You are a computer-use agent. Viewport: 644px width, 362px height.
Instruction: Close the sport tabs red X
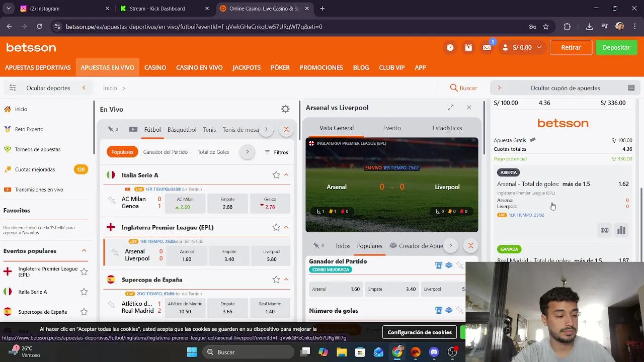[286, 129]
